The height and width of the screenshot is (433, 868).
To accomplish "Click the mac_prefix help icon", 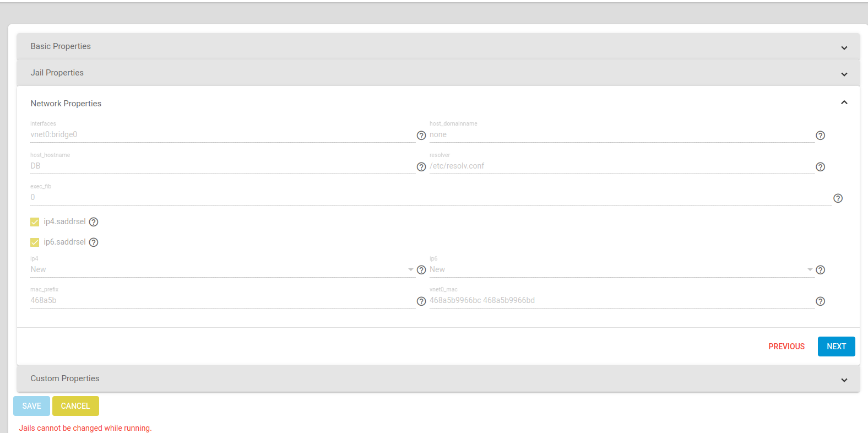I will pyautogui.click(x=421, y=301).
